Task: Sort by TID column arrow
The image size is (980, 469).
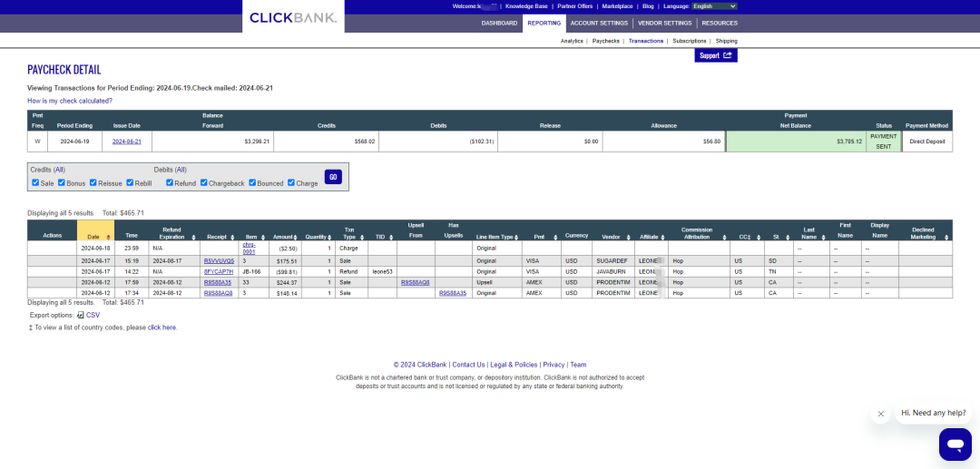Action: pyautogui.click(x=391, y=238)
